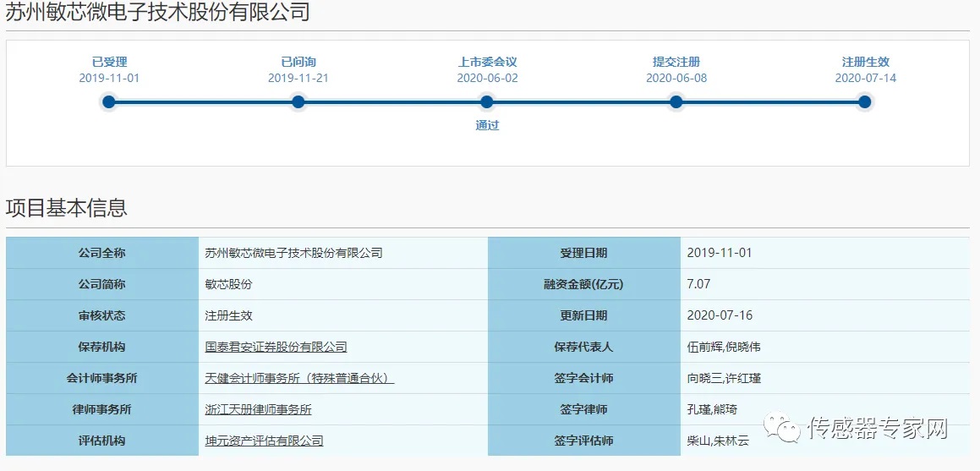The image size is (980, 471).
Task: Follow the 浙江天册律师事务所 link
Action: 258,409
